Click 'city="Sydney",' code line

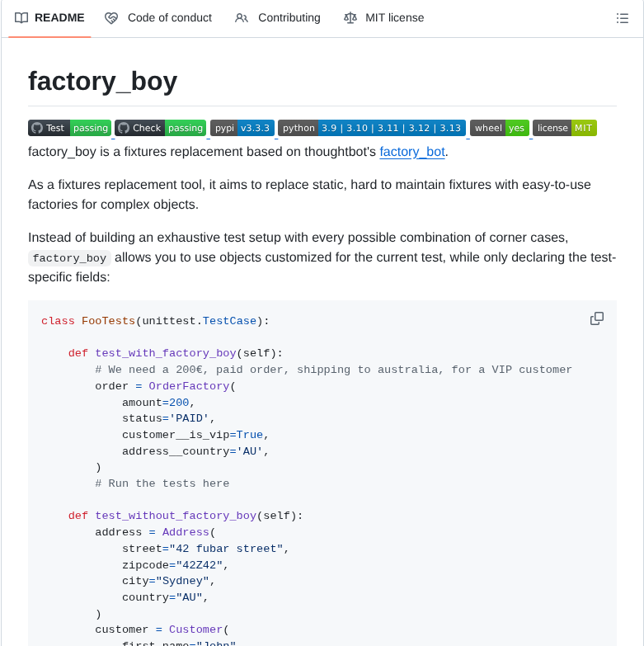click(x=168, y=581)
